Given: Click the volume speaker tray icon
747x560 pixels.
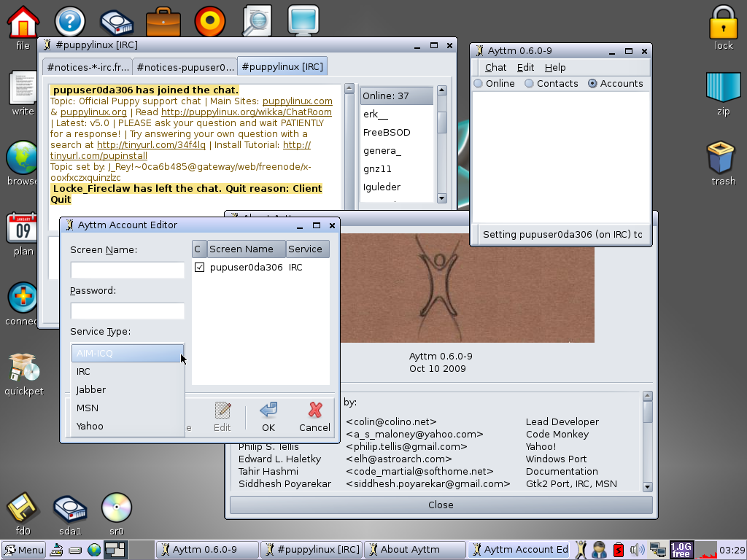Looking at the screenshot, I should (x=637, y=550).
